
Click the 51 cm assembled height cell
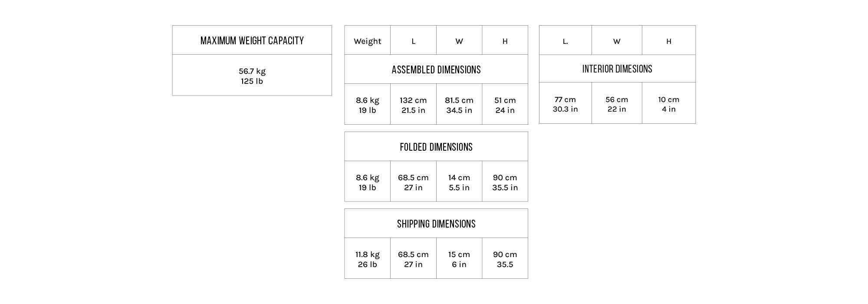tap(505, 105)
